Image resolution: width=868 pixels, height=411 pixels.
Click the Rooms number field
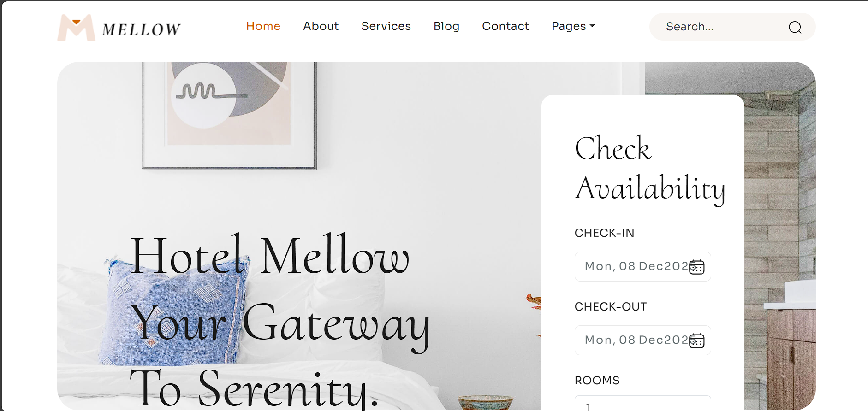642,403
